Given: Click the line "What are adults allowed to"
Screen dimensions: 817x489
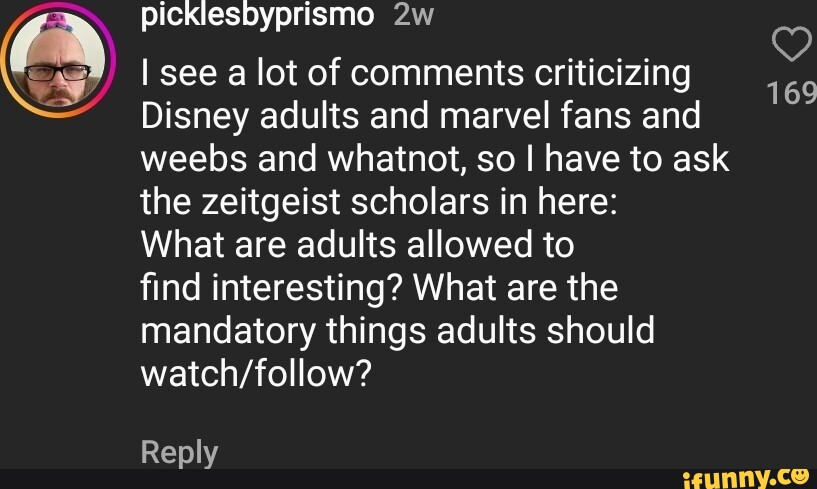Looking at the screenshot, I should [357, 246].
